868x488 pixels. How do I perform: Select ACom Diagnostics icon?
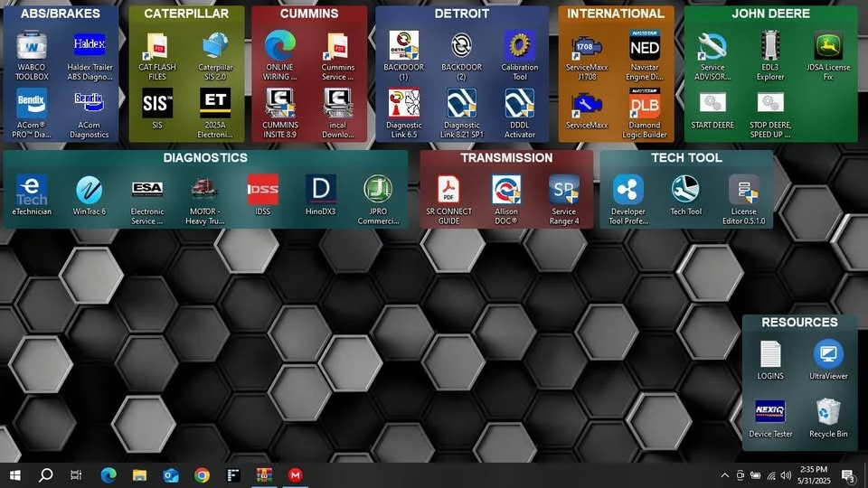click(x=90, y=114)
